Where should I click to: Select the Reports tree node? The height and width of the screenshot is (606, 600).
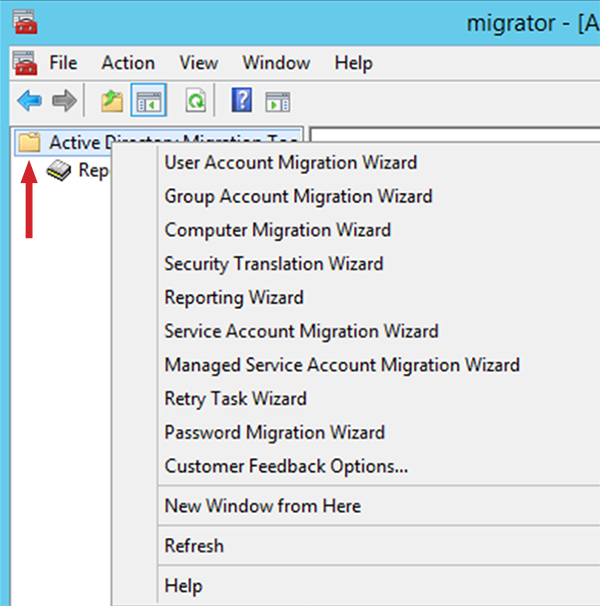tap(78, 170)
